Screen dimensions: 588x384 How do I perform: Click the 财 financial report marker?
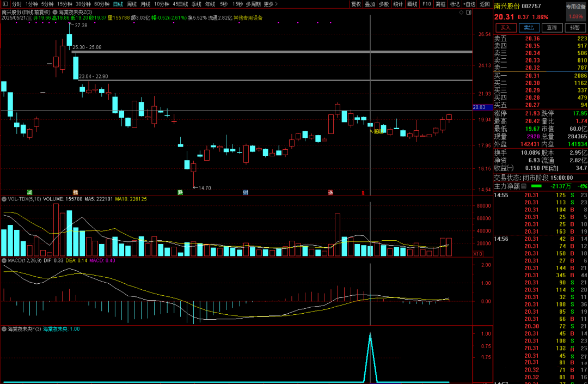click(246, 192)
